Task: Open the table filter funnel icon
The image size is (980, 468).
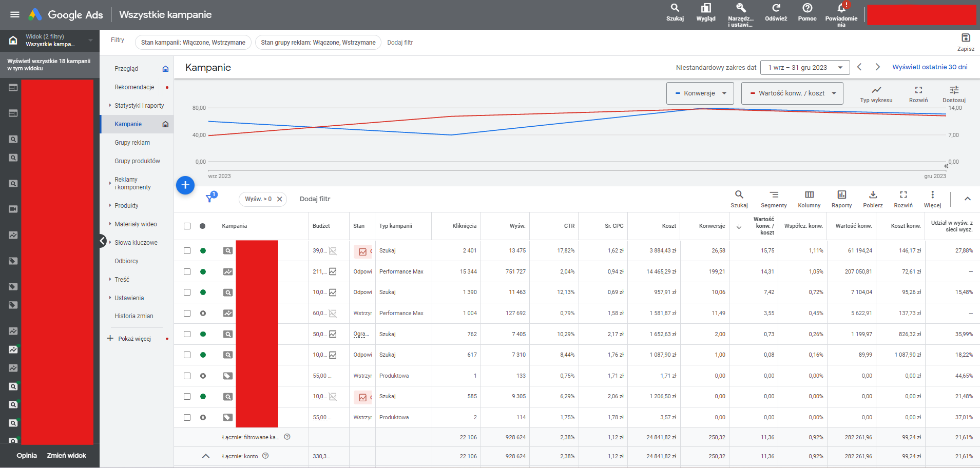Action: [x=210, y=198]
